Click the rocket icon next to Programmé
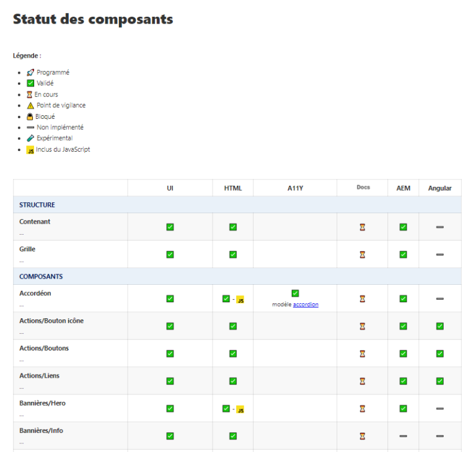This screenshot has height=452, width=476. coord(30,72)
